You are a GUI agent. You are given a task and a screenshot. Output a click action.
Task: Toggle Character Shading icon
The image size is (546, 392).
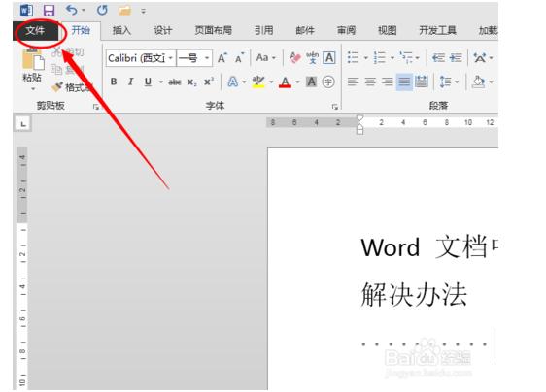click(x=311, y=82)
